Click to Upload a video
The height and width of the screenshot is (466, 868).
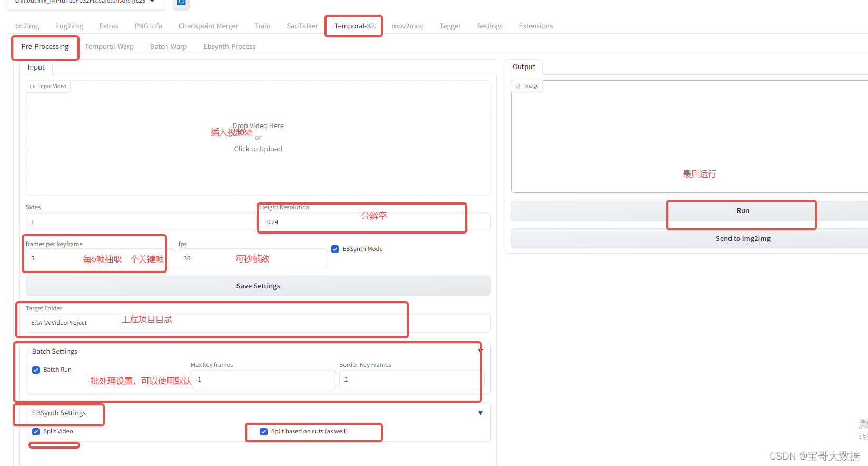pyautogui.click(x=258, y=149)
